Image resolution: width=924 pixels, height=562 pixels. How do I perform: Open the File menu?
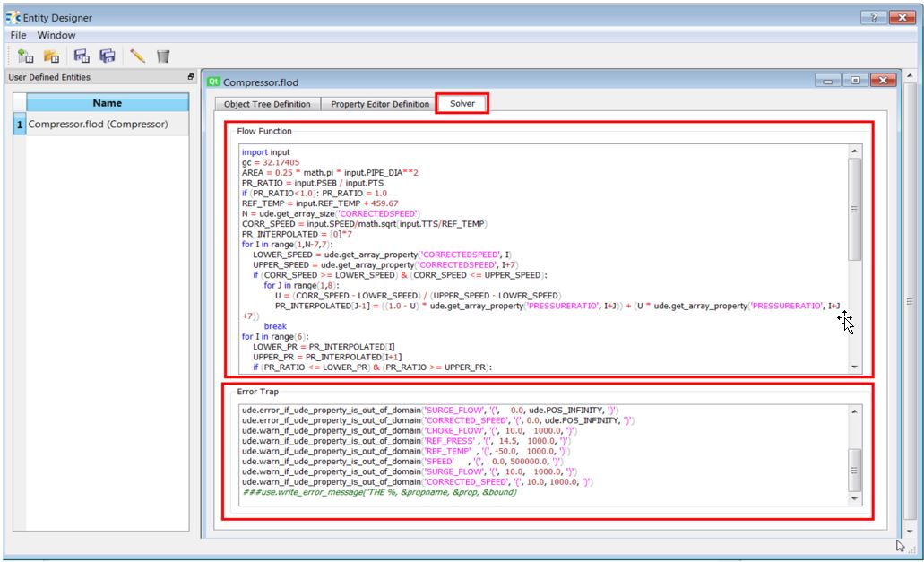point(19,35)
